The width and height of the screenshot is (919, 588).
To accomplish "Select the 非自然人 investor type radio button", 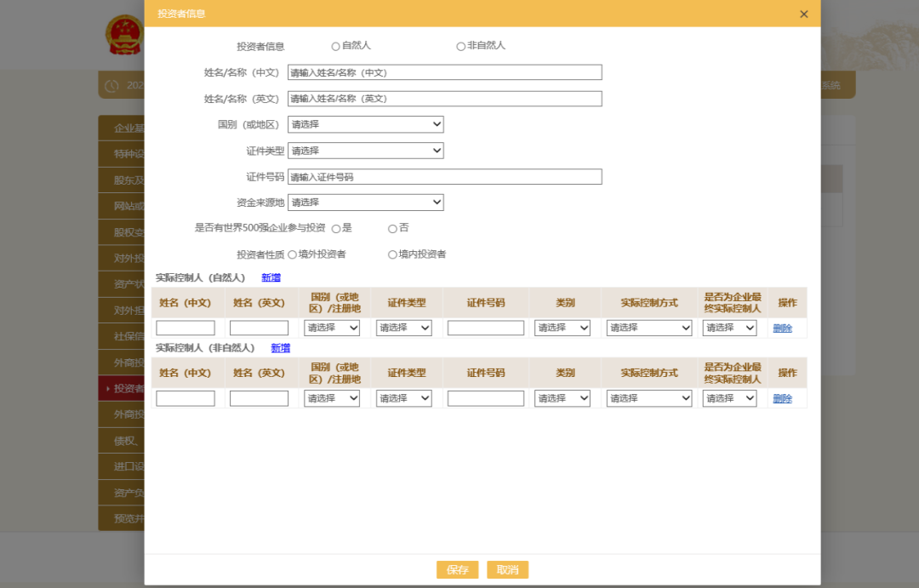I will point(460,45).
